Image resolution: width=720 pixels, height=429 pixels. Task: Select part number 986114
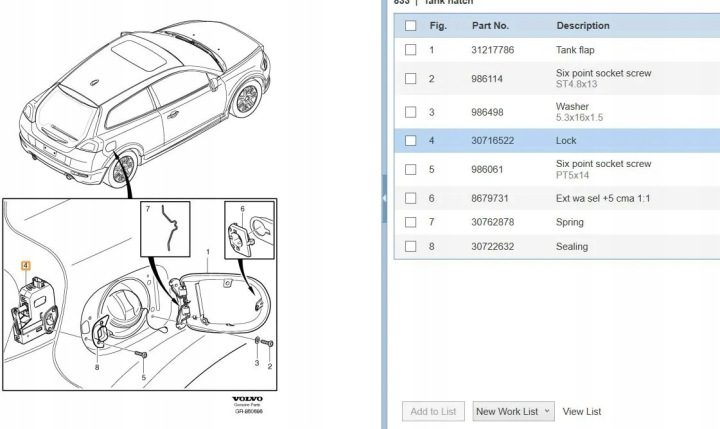pyautogui.click(x=487, y=79)
